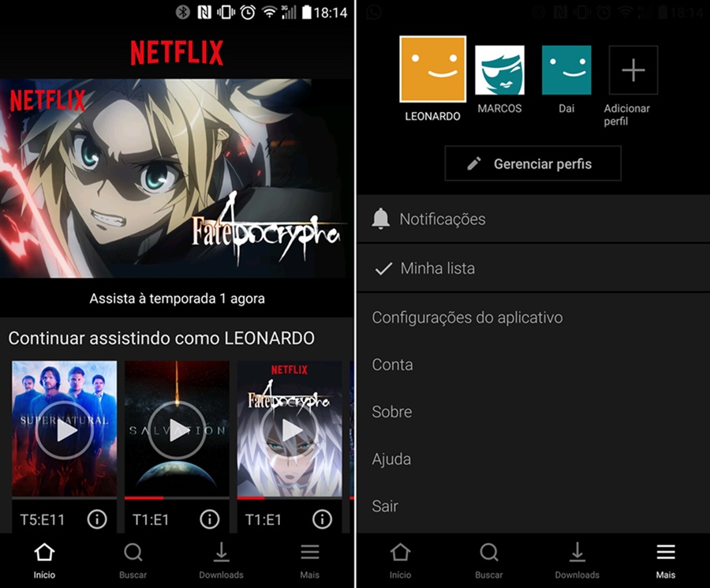Open info icon for Salvation T1:E1
This screenshot has height=588, width=710.
click(x=210, y=519)
